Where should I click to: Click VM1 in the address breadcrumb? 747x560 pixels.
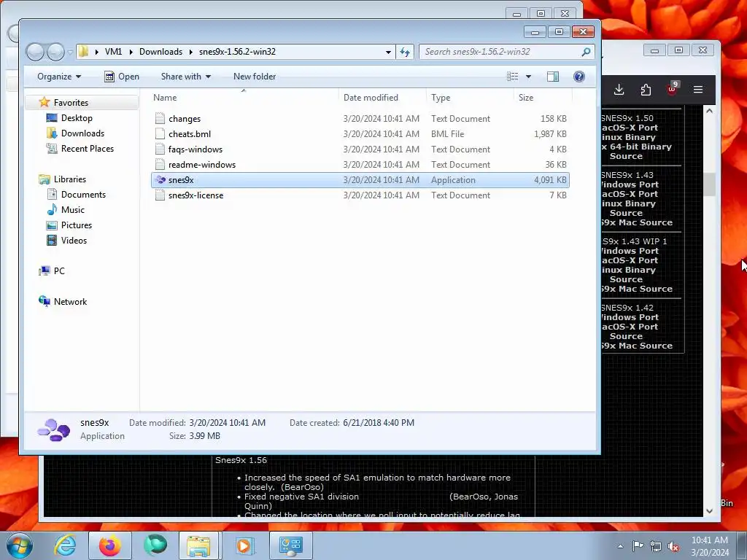[x=113, y=52]
